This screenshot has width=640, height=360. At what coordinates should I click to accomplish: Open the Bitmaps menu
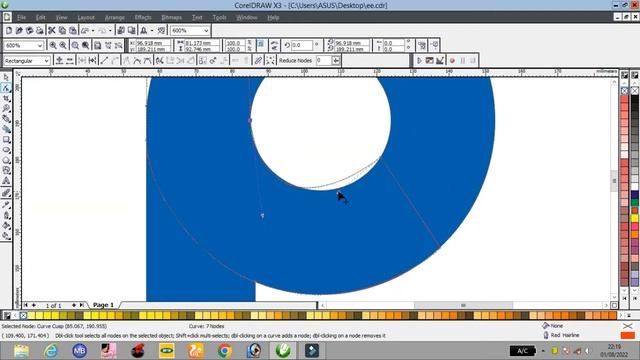pos(171,18)
